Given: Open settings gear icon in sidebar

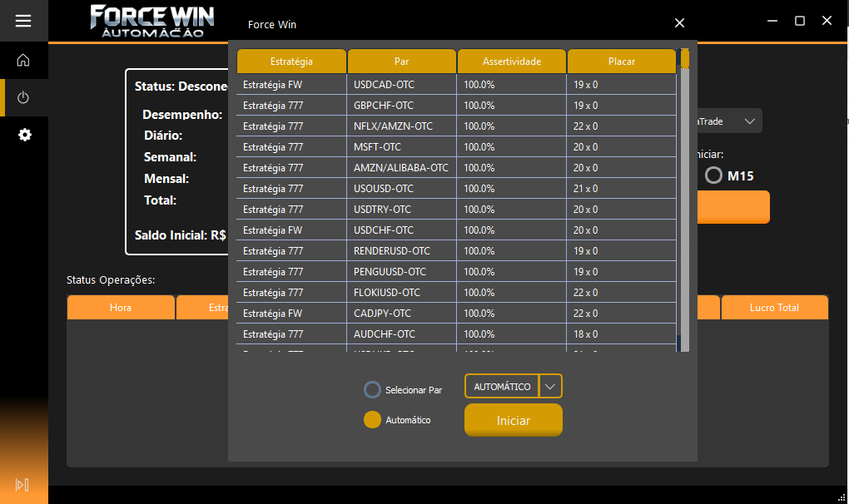Looking at the screenshot, I should pyautogui.click(x=24, y=135).
